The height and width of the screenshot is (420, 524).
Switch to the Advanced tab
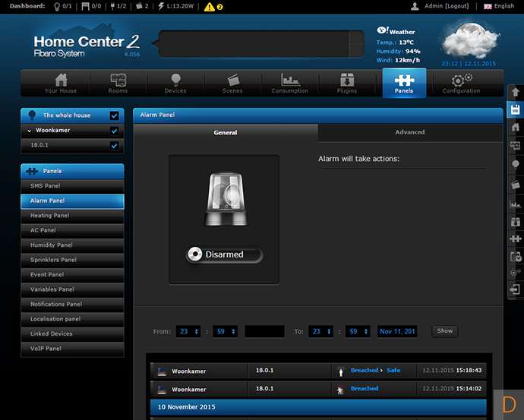pyautogui.click(x=409, y=132)
